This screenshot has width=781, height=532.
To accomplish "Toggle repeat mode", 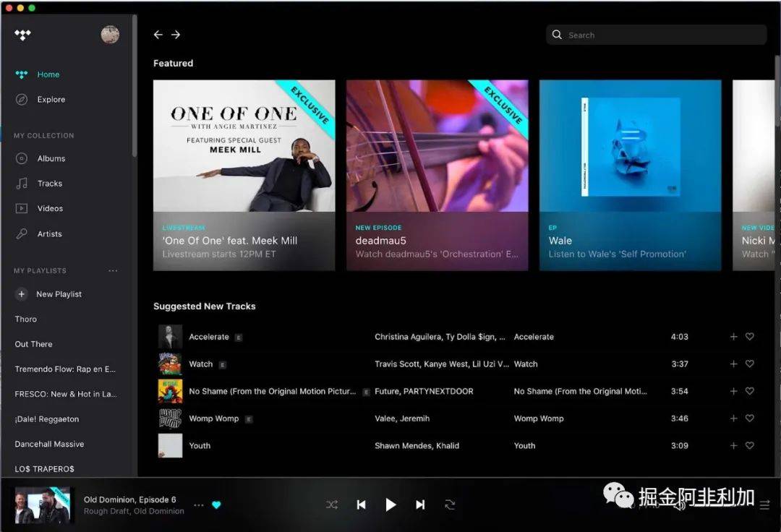I will pos(450,505).
